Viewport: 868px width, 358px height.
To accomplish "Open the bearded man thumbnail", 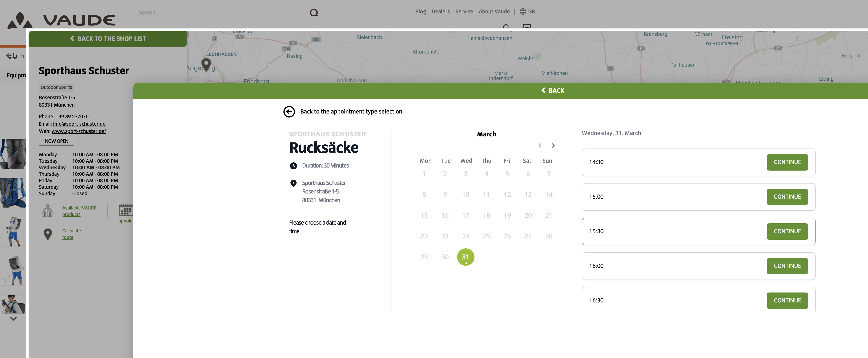I will [x=13, y=305].
